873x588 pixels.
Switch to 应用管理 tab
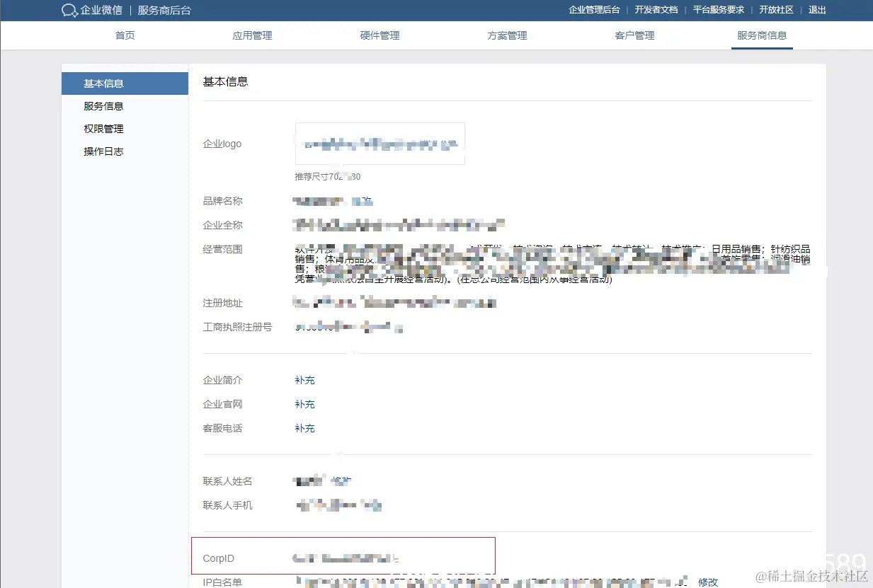252,35
